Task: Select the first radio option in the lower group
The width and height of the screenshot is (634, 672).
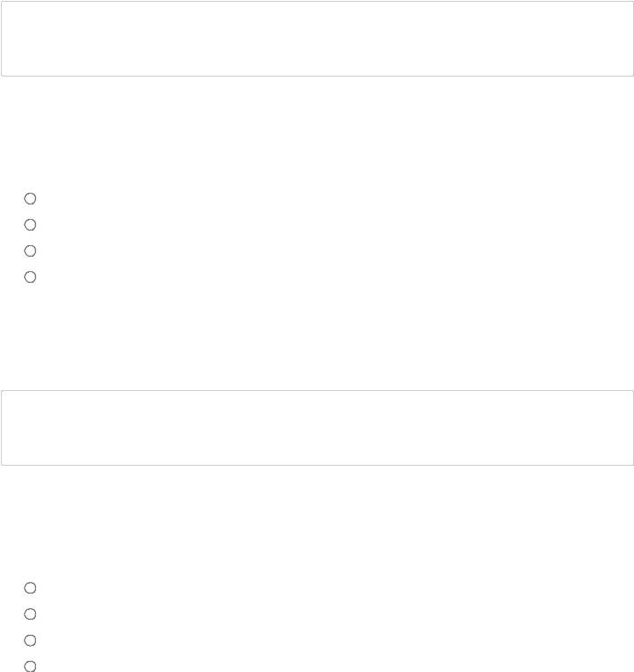Action: coord(30,587)
